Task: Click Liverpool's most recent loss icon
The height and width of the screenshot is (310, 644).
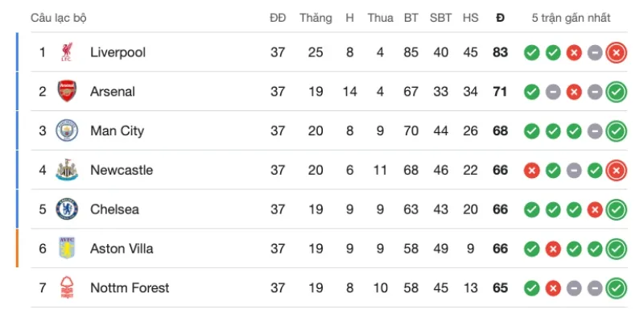Action: pos(616,52)
